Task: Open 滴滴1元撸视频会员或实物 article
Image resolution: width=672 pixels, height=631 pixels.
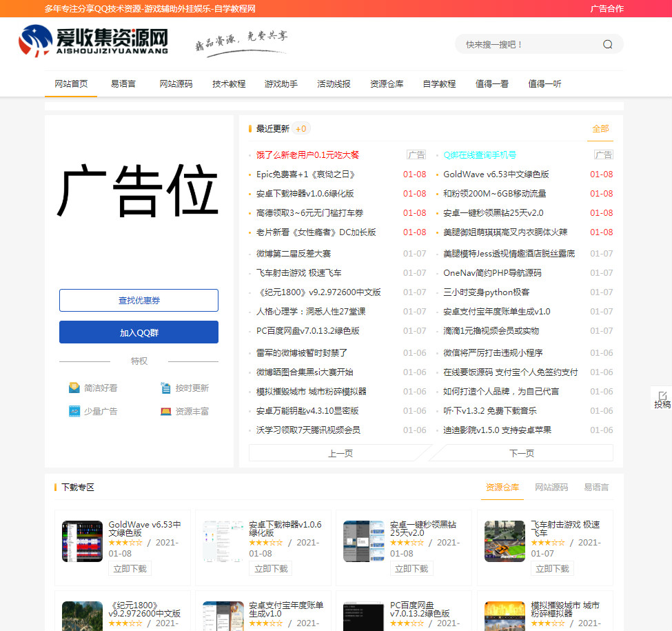Action: pos(491,330)
